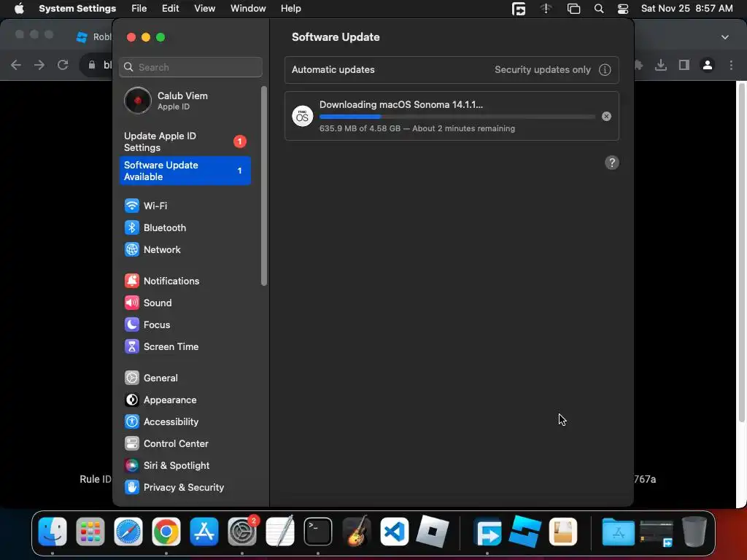Open Software Update help button
747x560 pixels.
click(x=612, y=163)
